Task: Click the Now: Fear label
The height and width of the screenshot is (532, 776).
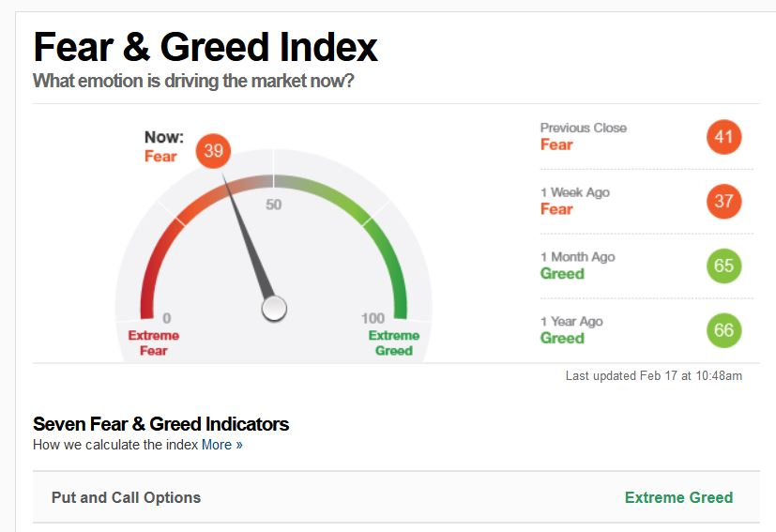Action: pos(163,146)
